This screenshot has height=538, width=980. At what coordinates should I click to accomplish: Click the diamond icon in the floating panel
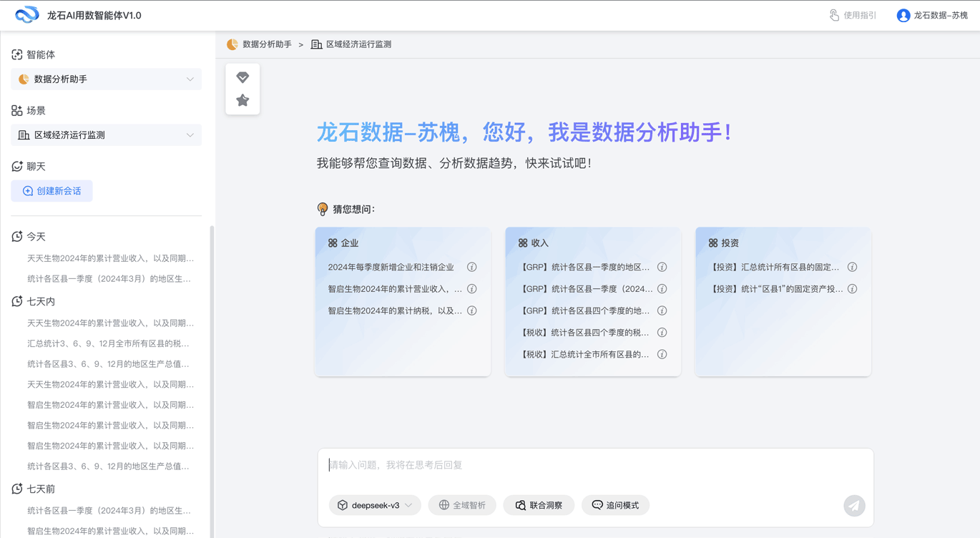click(242, 77)
